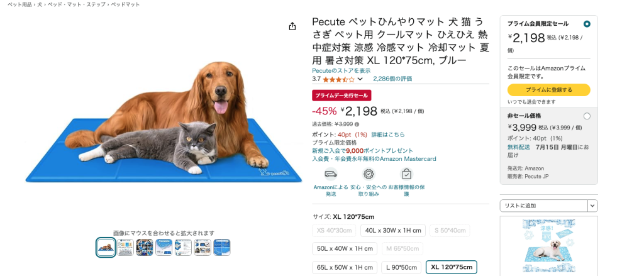Click the share icon above the product image
Screen dimensions: 644x276
pos(292,26)
